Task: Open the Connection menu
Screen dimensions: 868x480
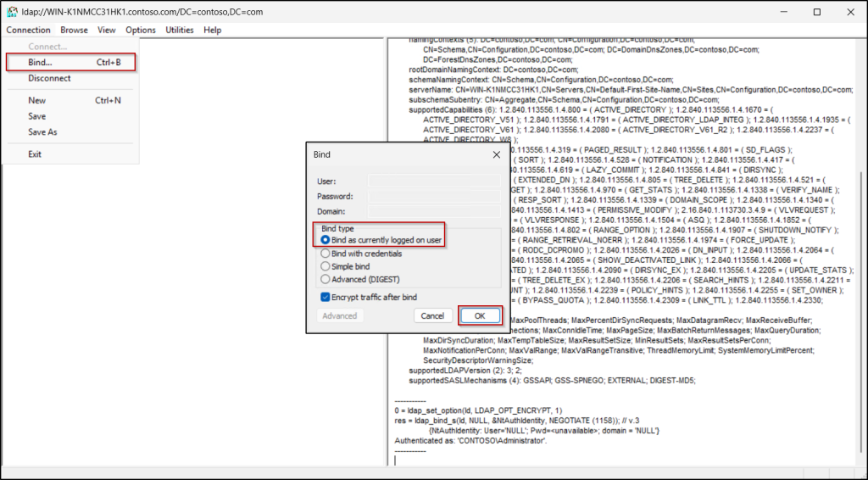Action: (28, 30)
